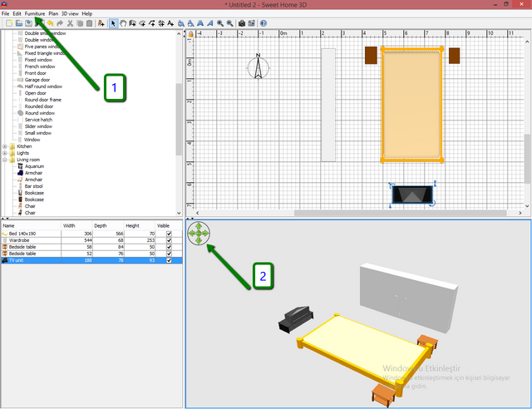Choose the Create polylines tool

coord(151,23)
